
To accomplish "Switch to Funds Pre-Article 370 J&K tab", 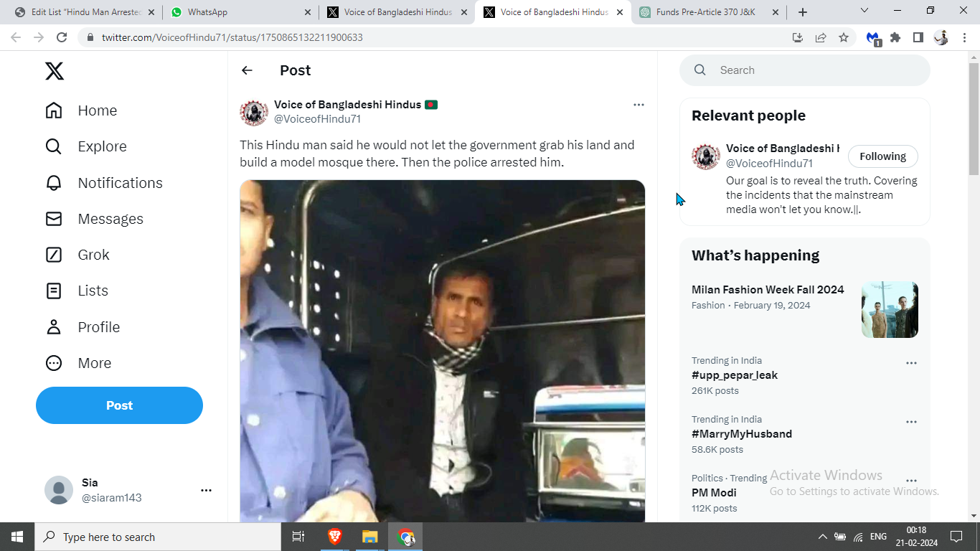I will (707, 12).
